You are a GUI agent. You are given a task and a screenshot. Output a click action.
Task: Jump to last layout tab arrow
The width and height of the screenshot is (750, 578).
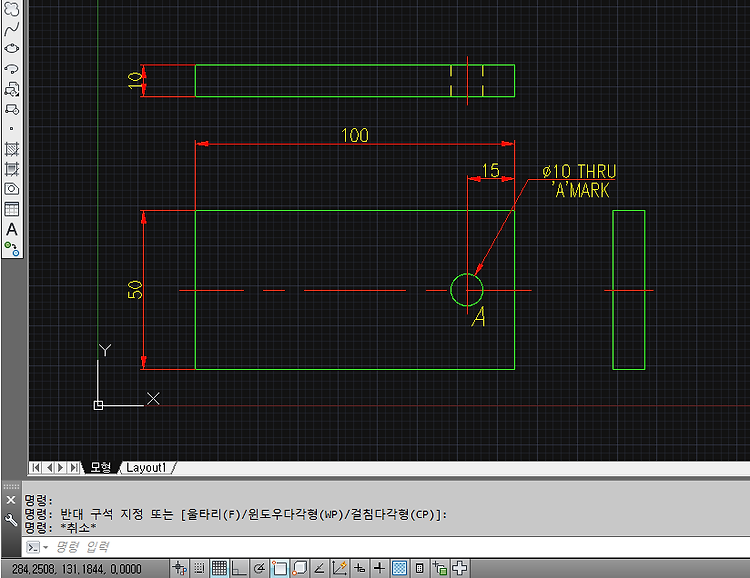[x=74, y=467]
